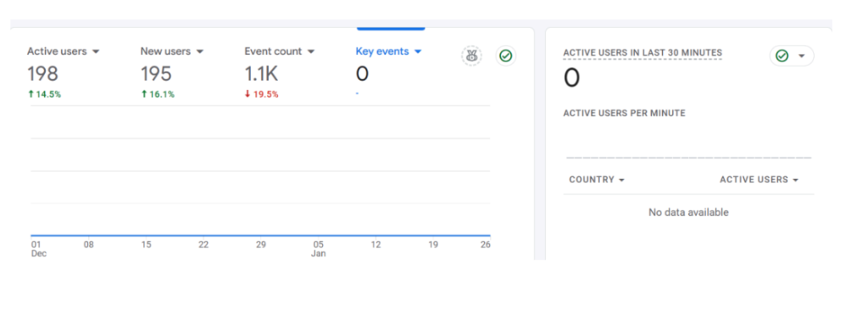This screenshot has width=868, height=312.
Task: Select the New users metric tab
Action: click(171, 72)
